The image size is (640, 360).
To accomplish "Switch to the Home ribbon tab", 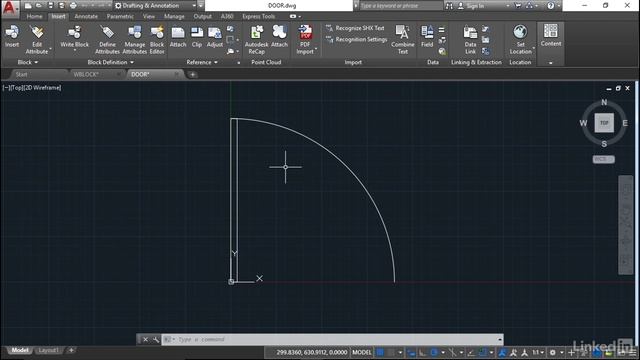I will pos(34,16).
